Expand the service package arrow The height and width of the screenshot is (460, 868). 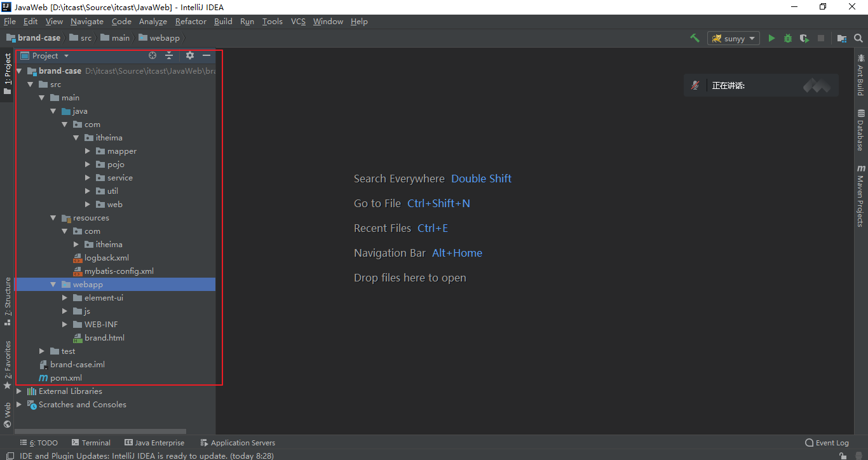pos(88,178)
